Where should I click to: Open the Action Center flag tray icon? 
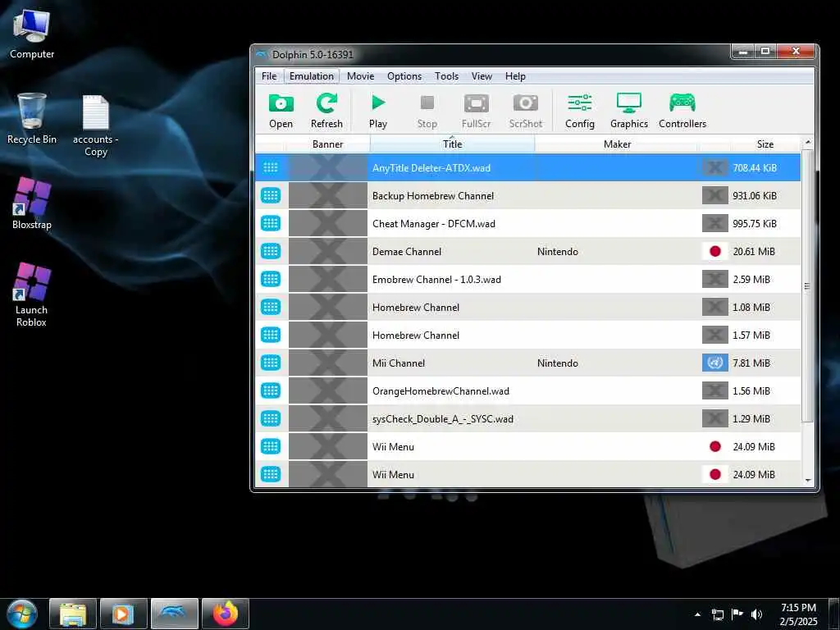737,614
